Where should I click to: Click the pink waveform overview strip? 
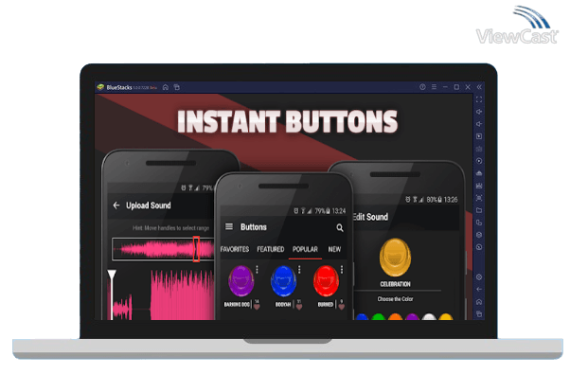point(163,249)
